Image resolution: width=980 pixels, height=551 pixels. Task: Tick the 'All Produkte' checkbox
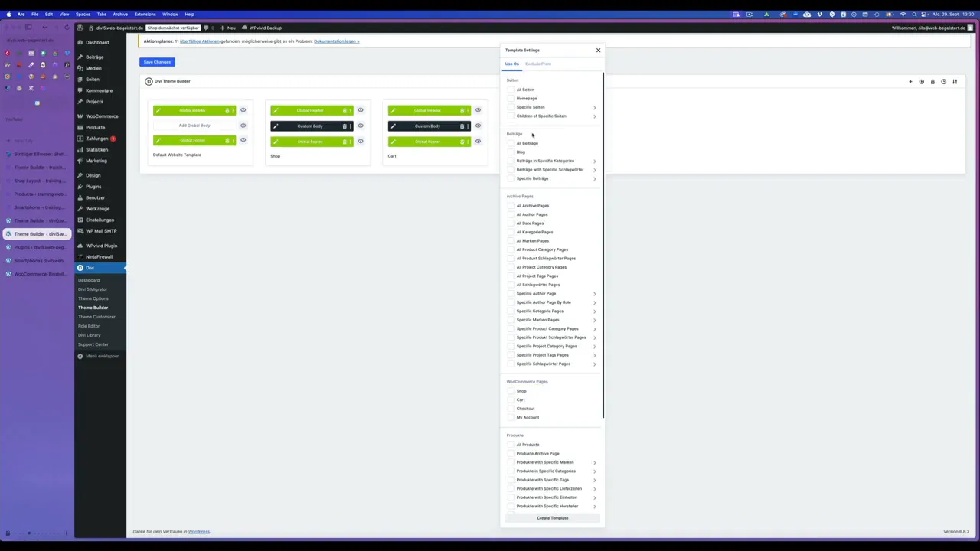(x=511, y=445)
